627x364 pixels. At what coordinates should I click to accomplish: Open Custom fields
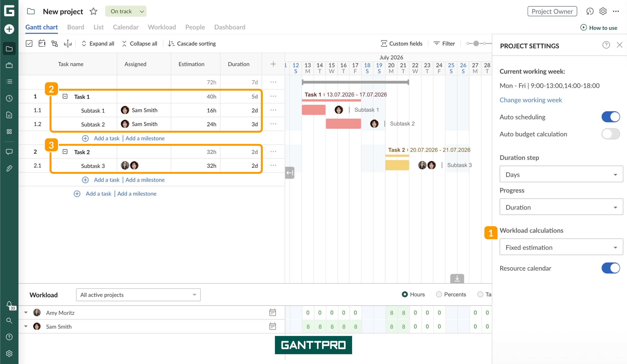click(x=402, y=43)
